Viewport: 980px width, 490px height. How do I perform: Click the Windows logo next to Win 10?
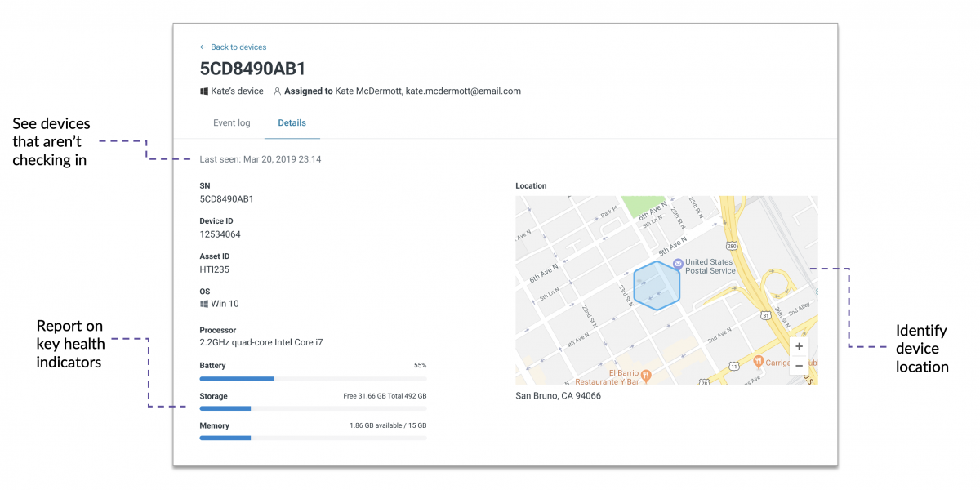pos(204,304)
